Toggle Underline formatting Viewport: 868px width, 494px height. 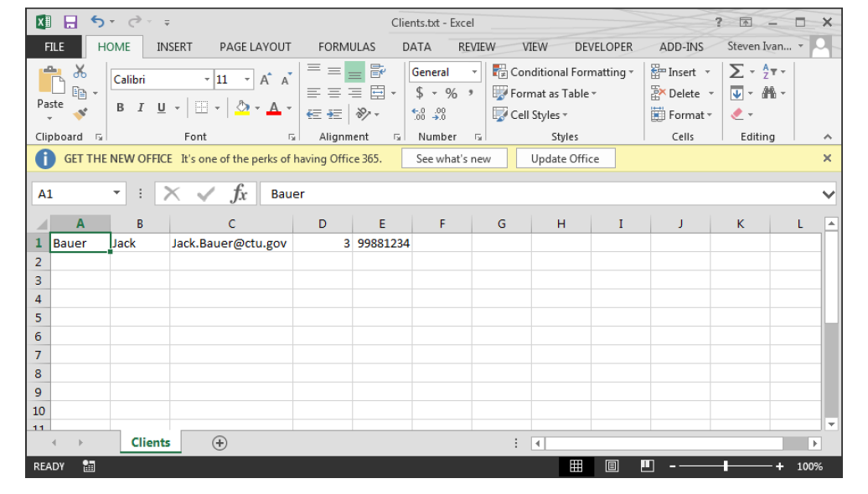click(x=161, y=108)
